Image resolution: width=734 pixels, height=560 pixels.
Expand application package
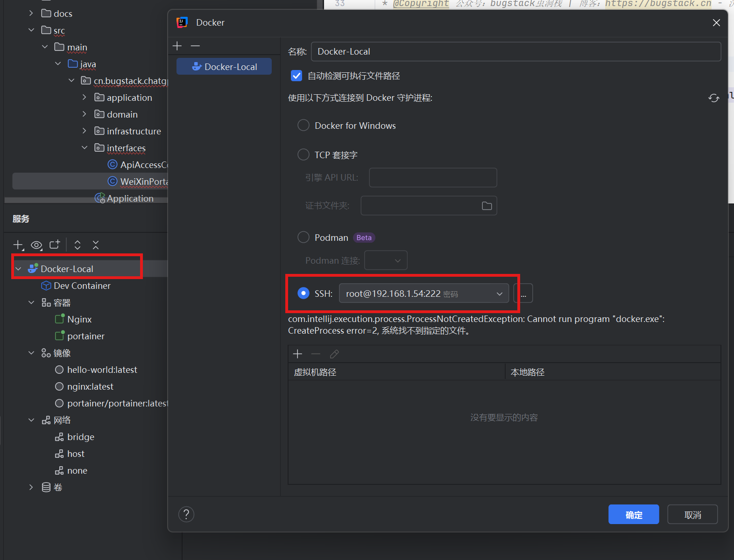tap(85, 97)
